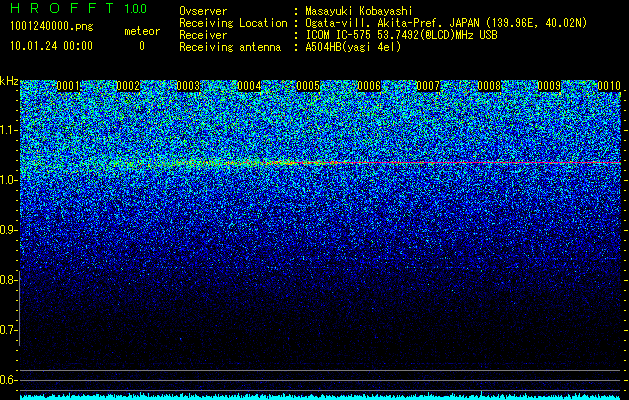The height and width of the screenshot is (400, 629).
Task: Click time marker 0009
Action: 549,86
